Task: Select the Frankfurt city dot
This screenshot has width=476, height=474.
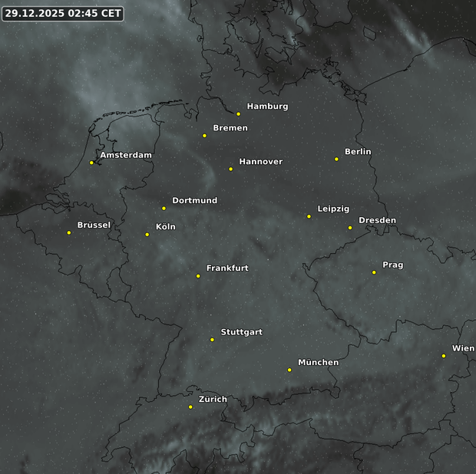Action: (198, 276)
